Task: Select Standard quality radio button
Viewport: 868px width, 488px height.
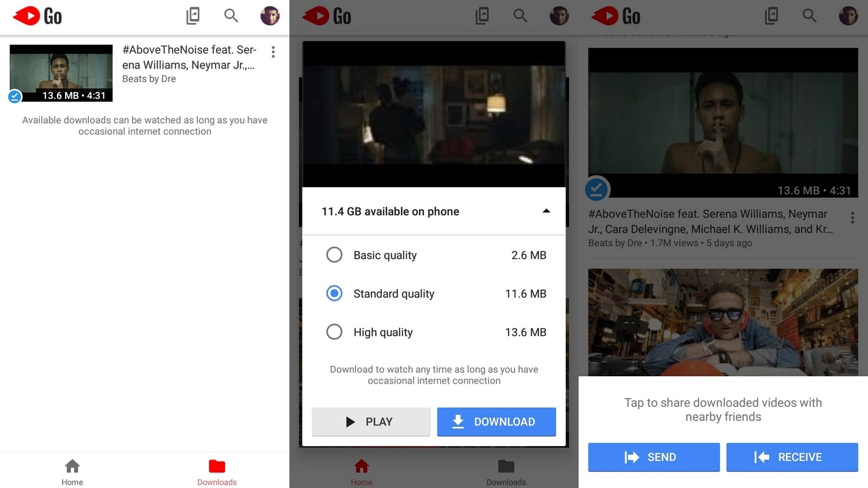Action: [x=334, y=293]
